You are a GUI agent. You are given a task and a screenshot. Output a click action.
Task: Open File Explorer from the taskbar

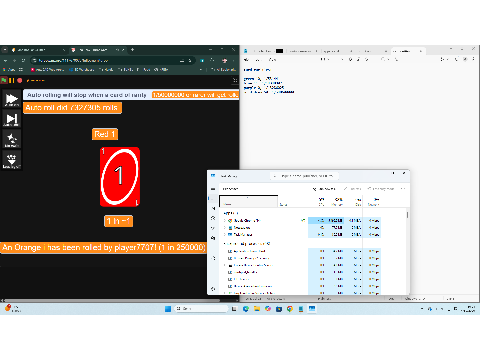pyautogui.click(x=257, y=309)
